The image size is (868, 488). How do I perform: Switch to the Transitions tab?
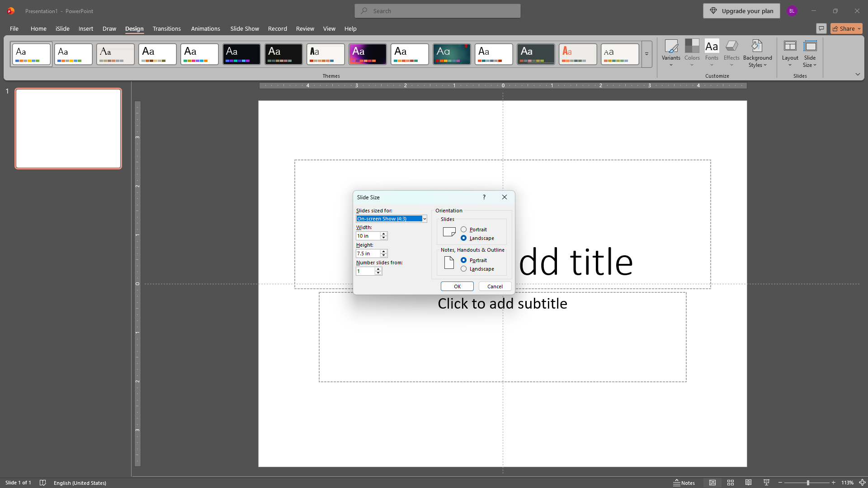tap(167, 28)
